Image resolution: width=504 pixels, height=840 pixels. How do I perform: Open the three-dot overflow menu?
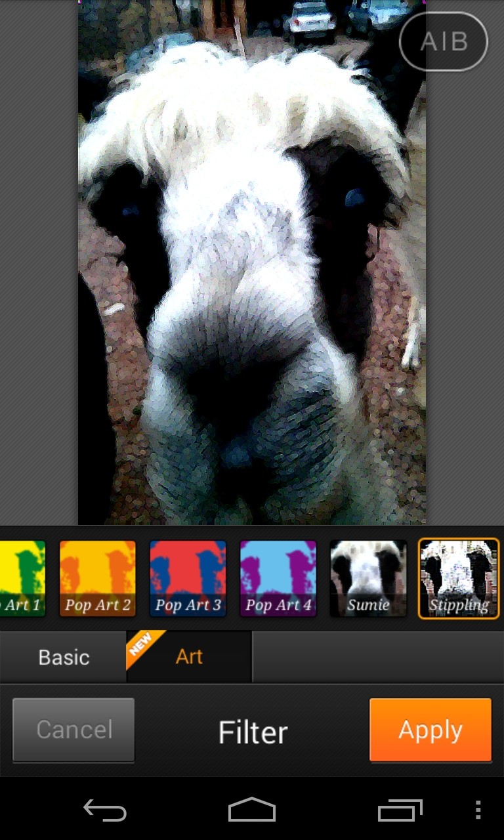click(x=478, y=810)
